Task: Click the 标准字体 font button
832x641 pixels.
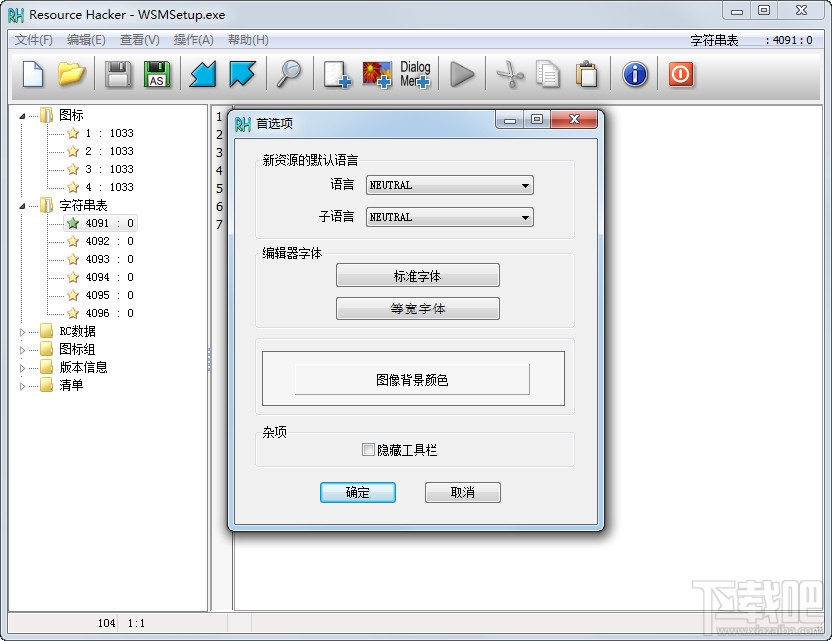Action: tap(419, 275)
